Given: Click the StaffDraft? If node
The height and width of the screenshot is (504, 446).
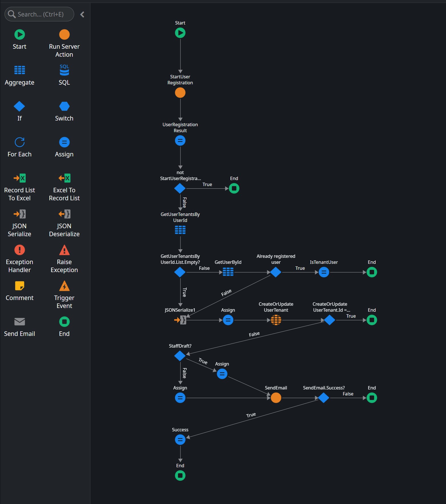Looking at the screenshot, I should click(180, 356).
